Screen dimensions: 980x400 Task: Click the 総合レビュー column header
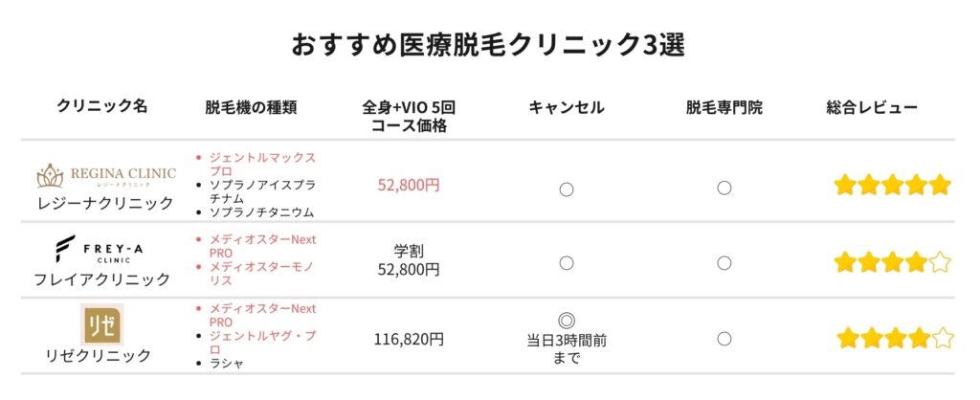click(872, 107)
